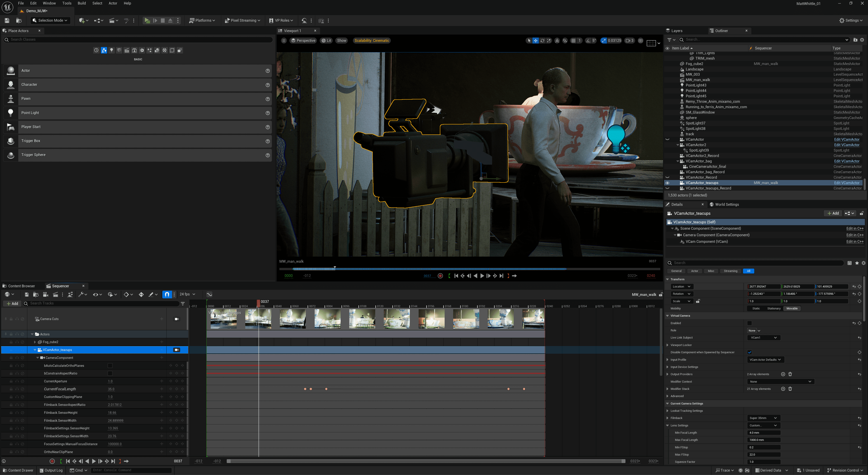
Task: Open the sequencer curve editor icon
Action: pyautogui.click(x=209, y=294)
